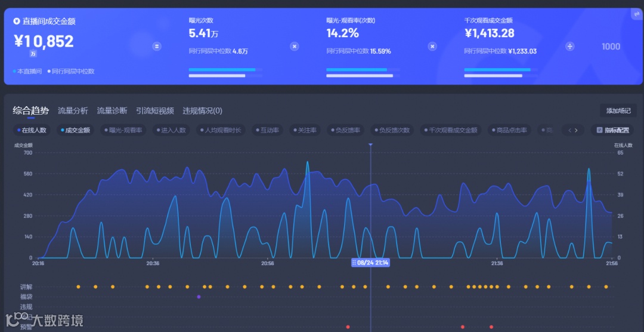This screenshot has height=332, width=644.
Task: Click the 违规 row label
Action: 26,307
